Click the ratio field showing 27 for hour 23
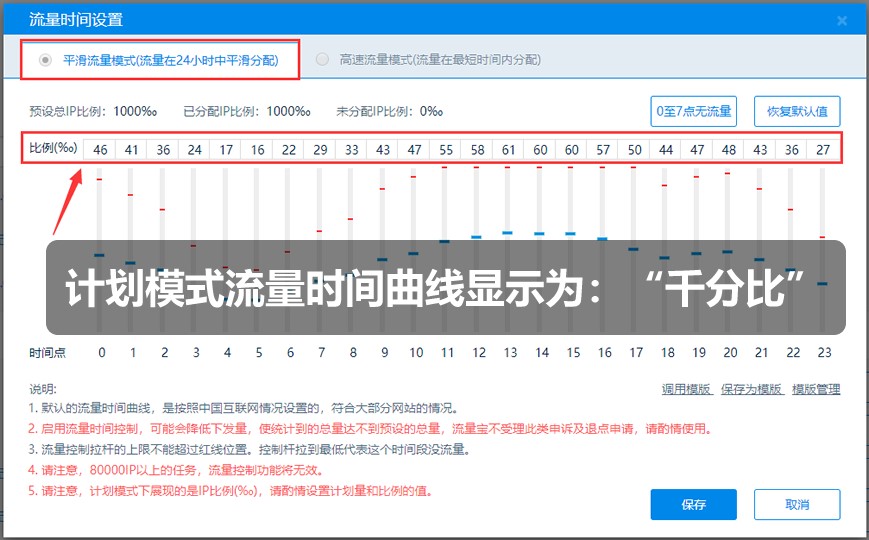This screenshot has width=869, height=540. (823, 150)
